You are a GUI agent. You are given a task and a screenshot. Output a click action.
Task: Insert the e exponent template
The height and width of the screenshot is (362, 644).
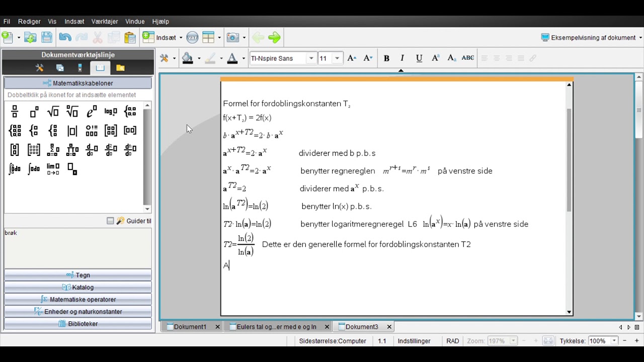[x=91, y=112]
